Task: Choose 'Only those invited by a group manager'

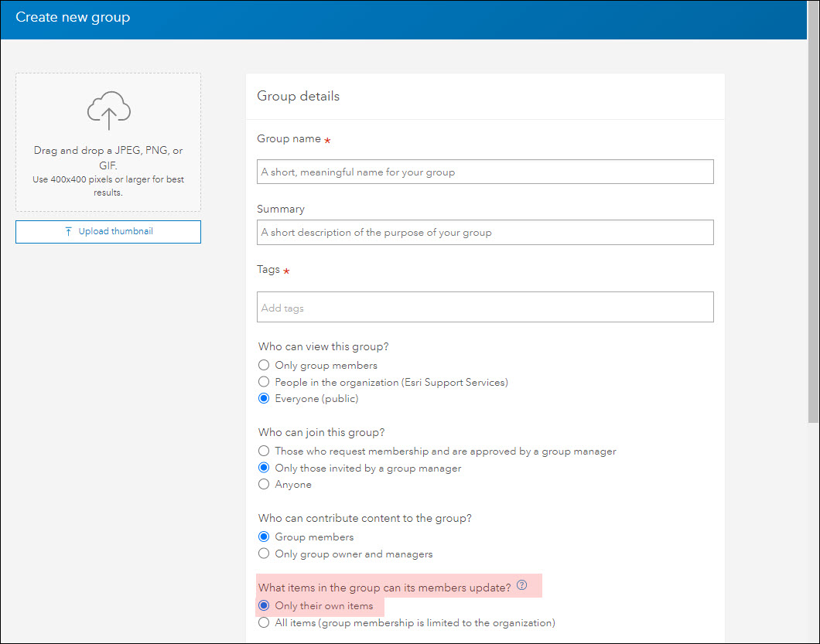Action: click(265, 468)
